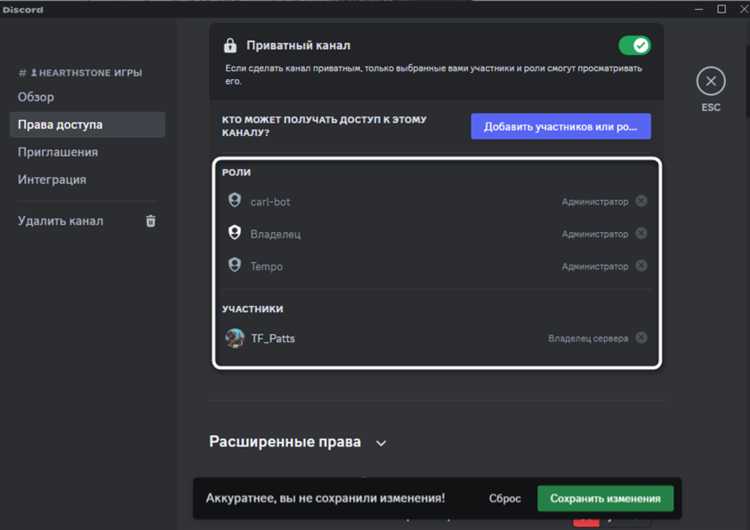
Task: Click the TF_Patts avatar
Action: (x=234, y=338)
